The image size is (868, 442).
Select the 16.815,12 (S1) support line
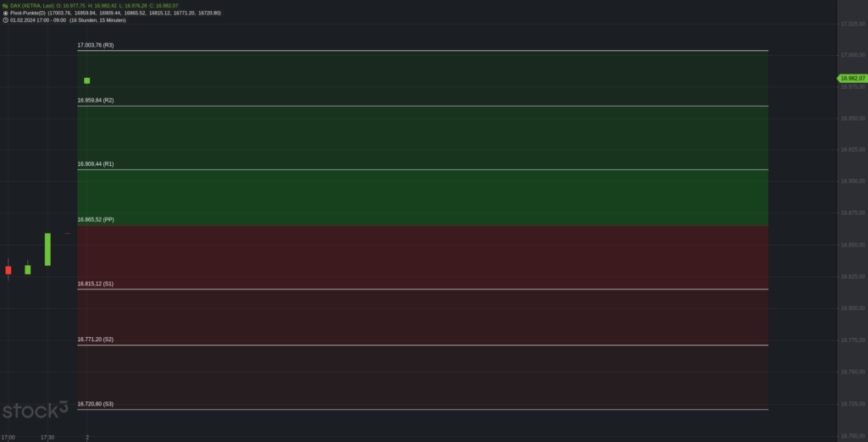(422, 289)
